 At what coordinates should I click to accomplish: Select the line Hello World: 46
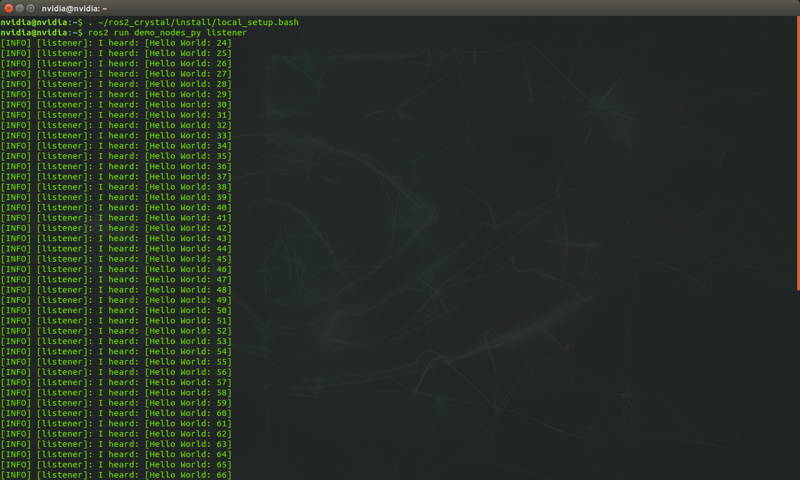(116, 269)
